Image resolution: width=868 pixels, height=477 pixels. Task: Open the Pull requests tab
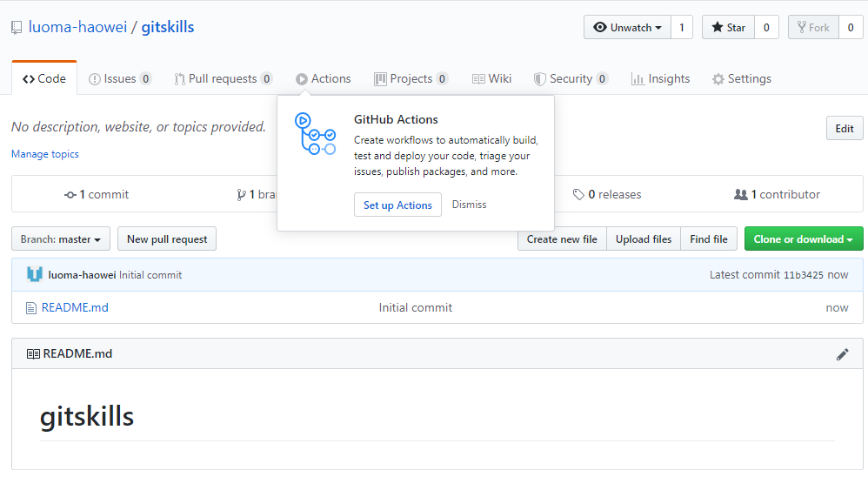click(224, 78)
